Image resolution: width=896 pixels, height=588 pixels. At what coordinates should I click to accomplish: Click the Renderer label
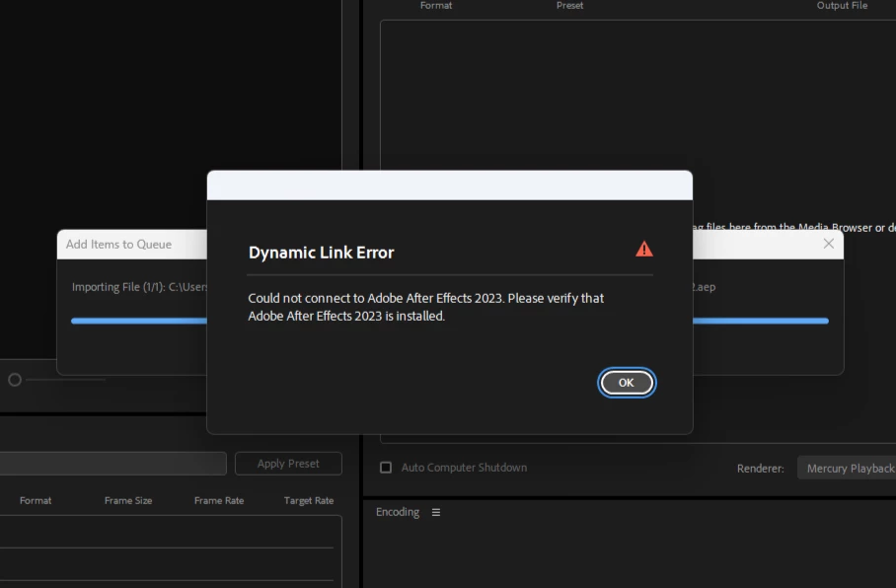(760, 469)
